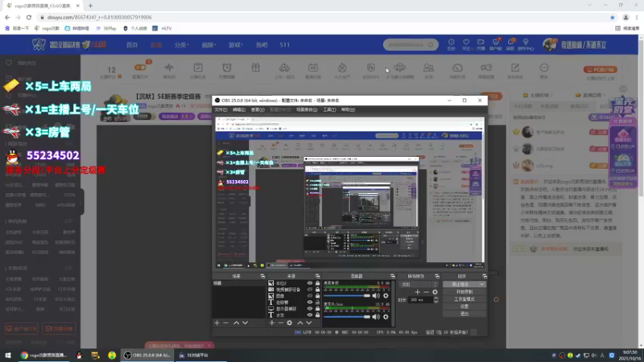Mute the desktop audio speaker icon
Image resolution: width=644 pixels, height=362 pixels.
coord(376,295)
